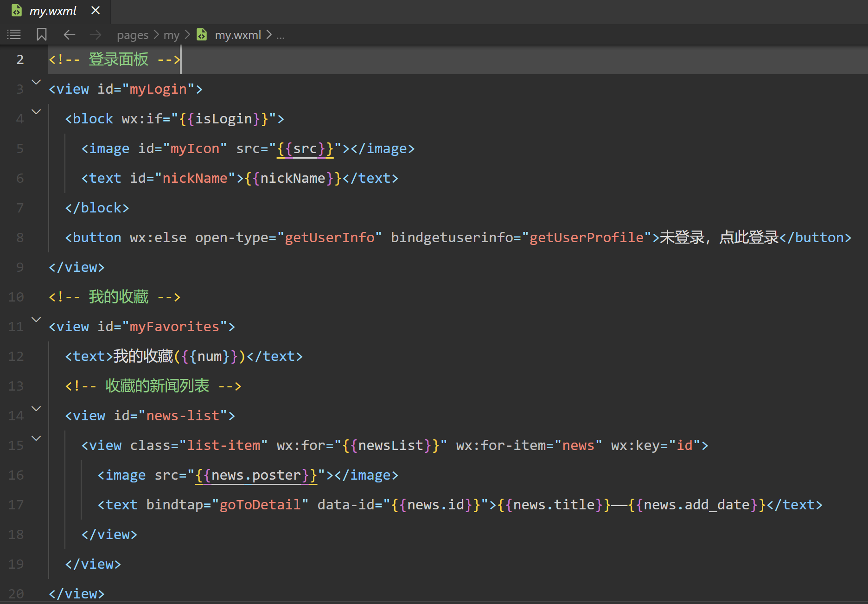Click 'myIcon' id value
Viewport: 868px width, 604px height.
click(195, 148)
